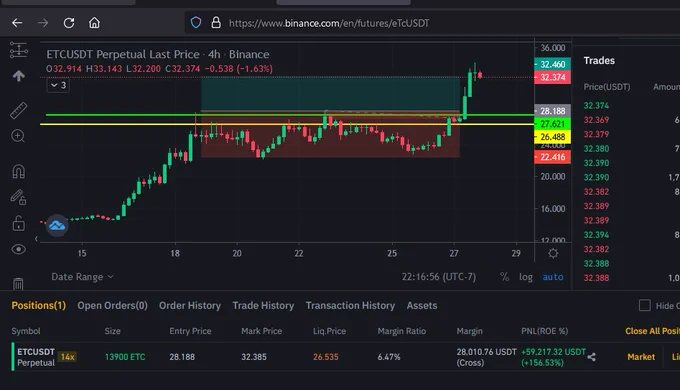Click the 32.460 green price label
The height and width of the screenshot is (390, 680).
tap(552, 64)
